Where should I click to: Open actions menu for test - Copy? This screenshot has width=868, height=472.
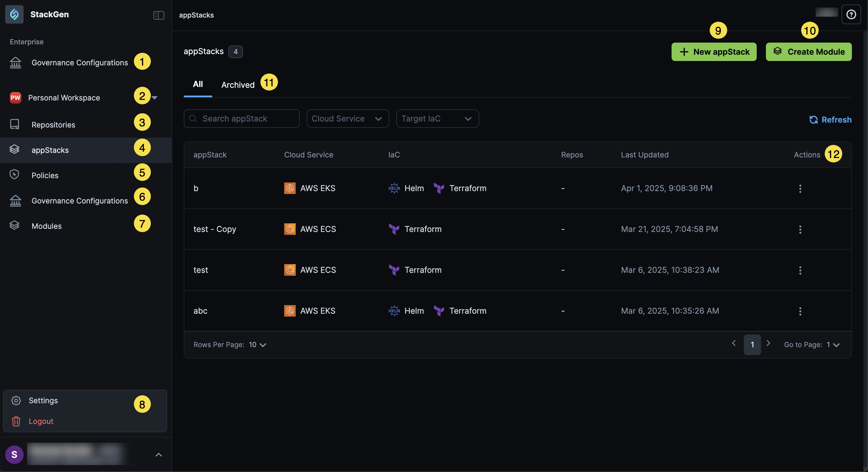point(800,230)
